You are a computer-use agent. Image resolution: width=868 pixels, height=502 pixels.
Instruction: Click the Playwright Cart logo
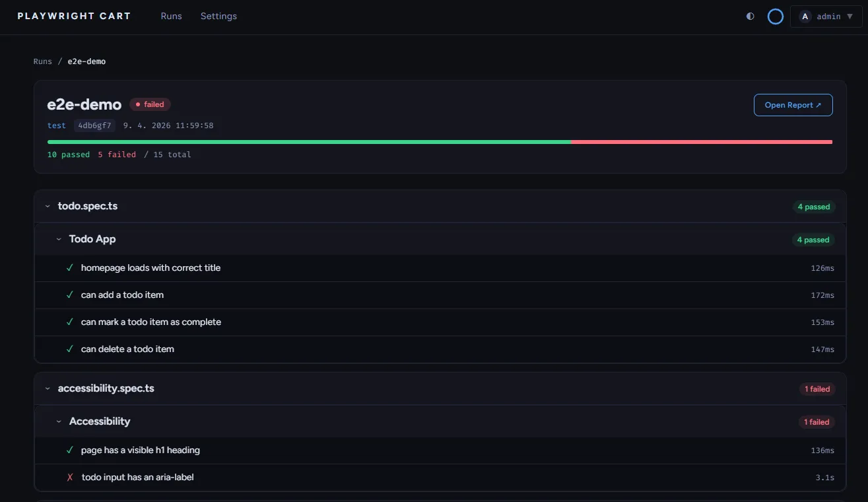coord(73,15)
